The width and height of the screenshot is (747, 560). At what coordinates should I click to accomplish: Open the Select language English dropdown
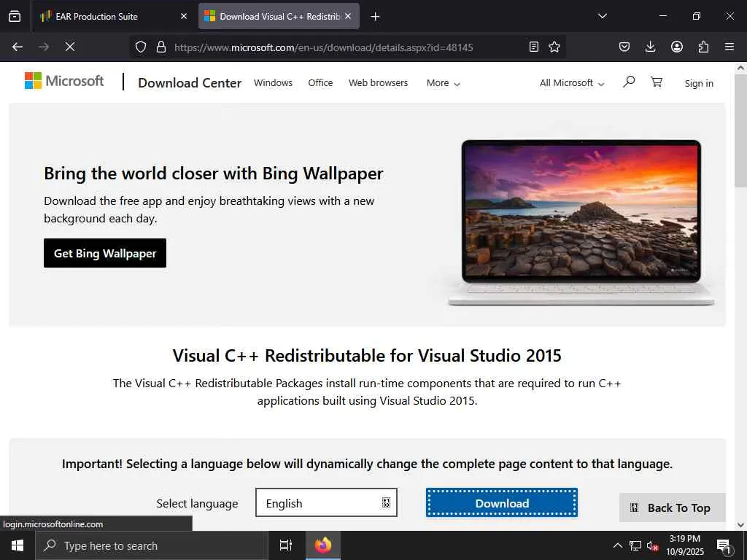(x=326, y=503)
